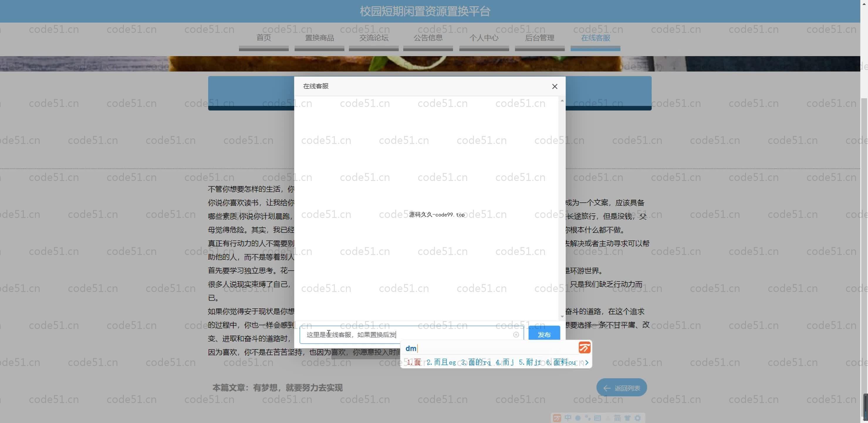Focus the chat message input field
The width and height of the screenshot is (868, 423).
coord(411,334)
